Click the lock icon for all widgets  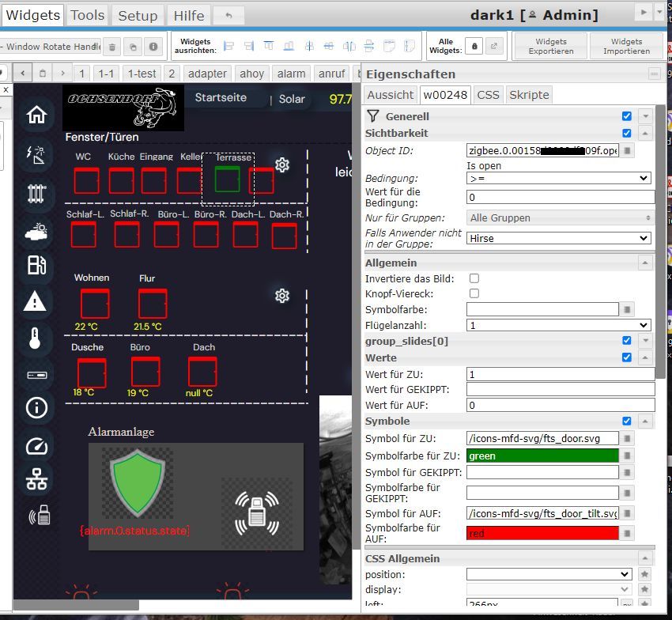pos(474,47)
